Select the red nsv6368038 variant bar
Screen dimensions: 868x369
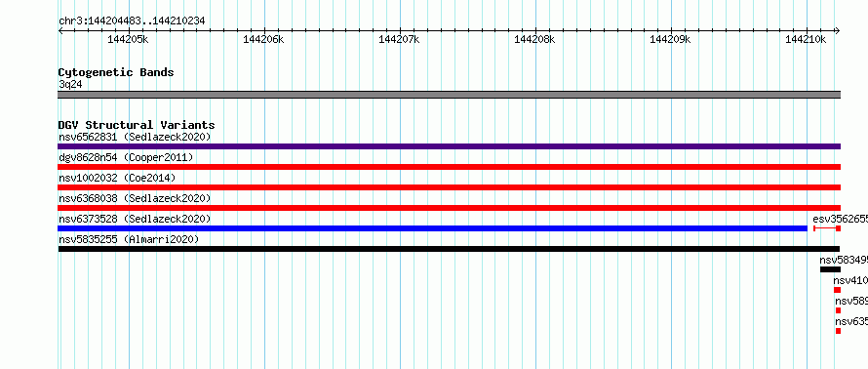click(449, 208)
